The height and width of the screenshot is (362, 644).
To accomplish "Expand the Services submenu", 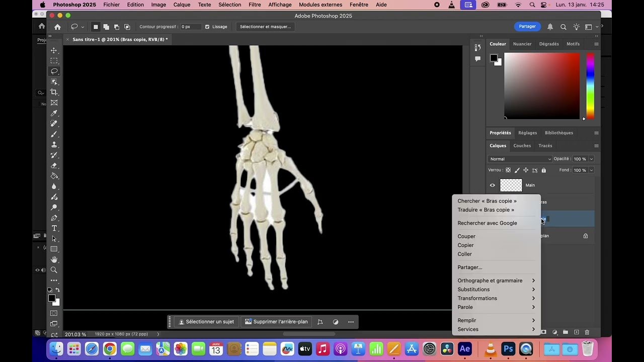I will click(496, 329).
